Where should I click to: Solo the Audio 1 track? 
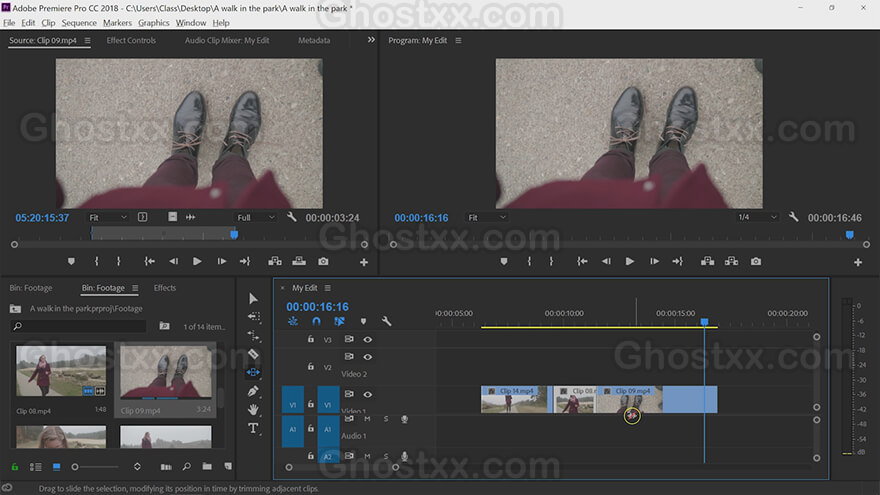coord(386,419)
